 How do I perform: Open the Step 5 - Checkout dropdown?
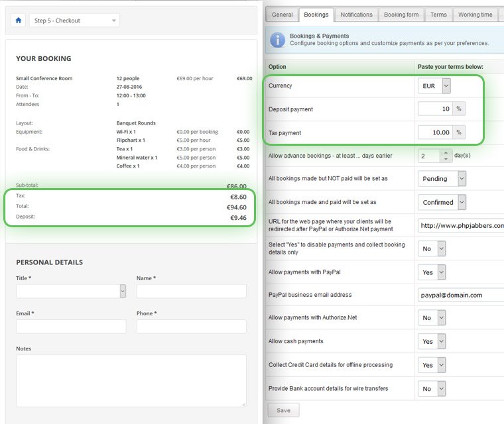pyautogui.click(x=74, y=21)
